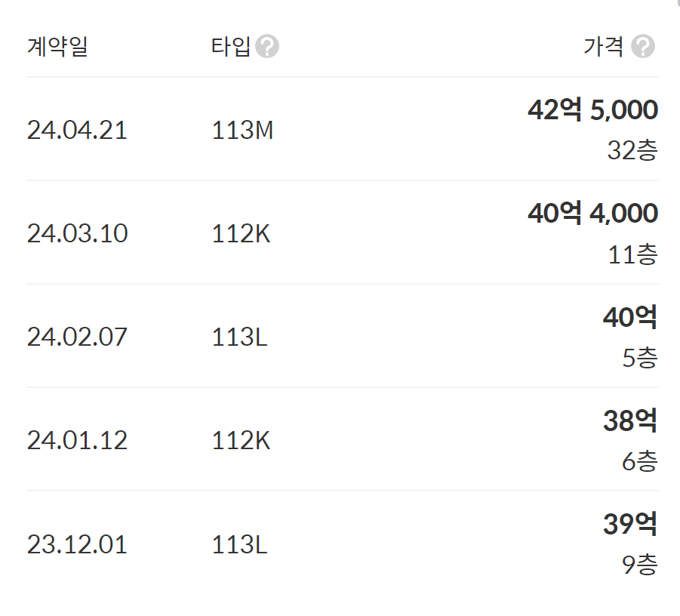Viewport: 680px width, 616px height.
Task: Select the transaction dated 24.04.21
Action: 76,130
